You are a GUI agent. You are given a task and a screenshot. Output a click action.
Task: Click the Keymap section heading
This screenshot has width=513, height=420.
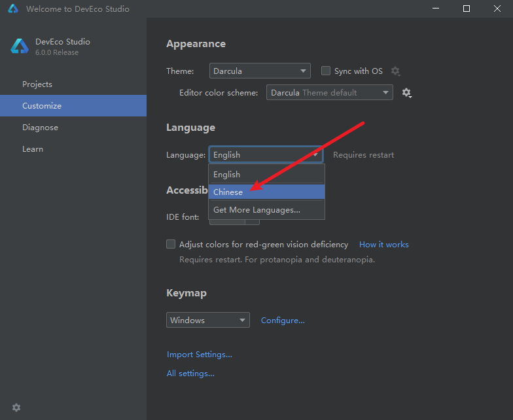(186, 293)
